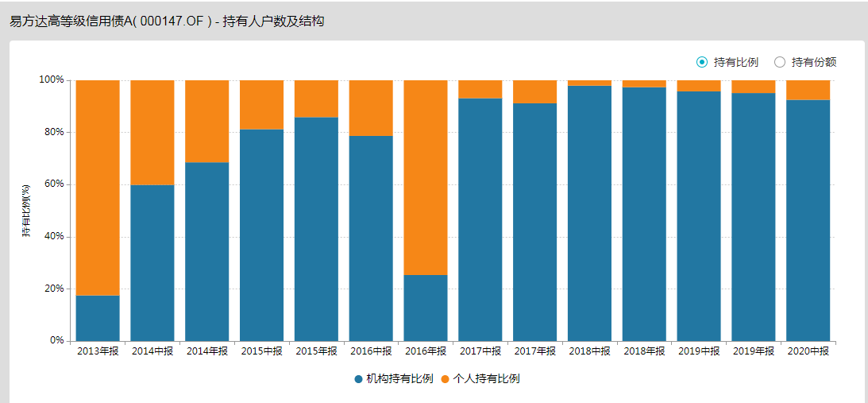This screenshot has height=403, width=868.
Task: Click the 2015中报 axis label
Action: point(262,351)
